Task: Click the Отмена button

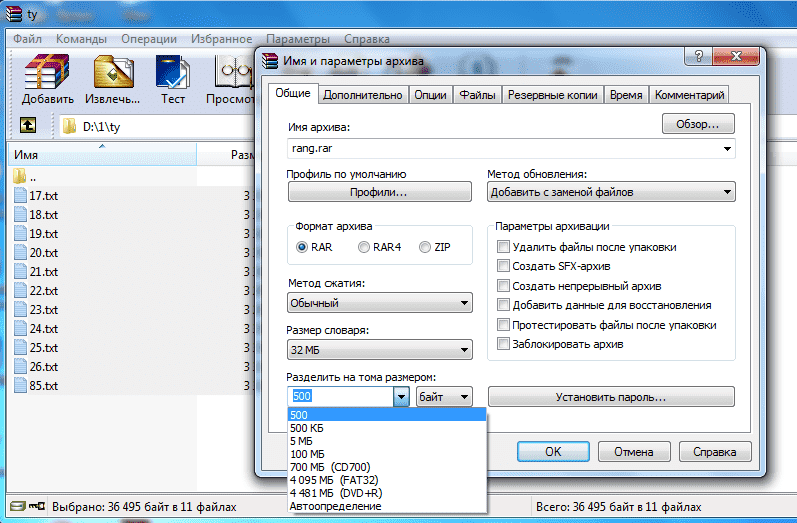Action: pos(634,451)
